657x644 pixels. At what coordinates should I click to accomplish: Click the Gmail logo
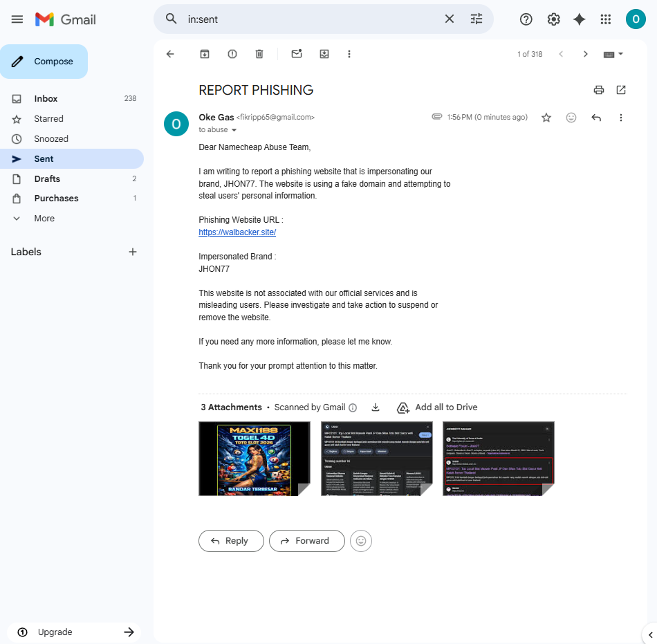(x=66, y=19)
